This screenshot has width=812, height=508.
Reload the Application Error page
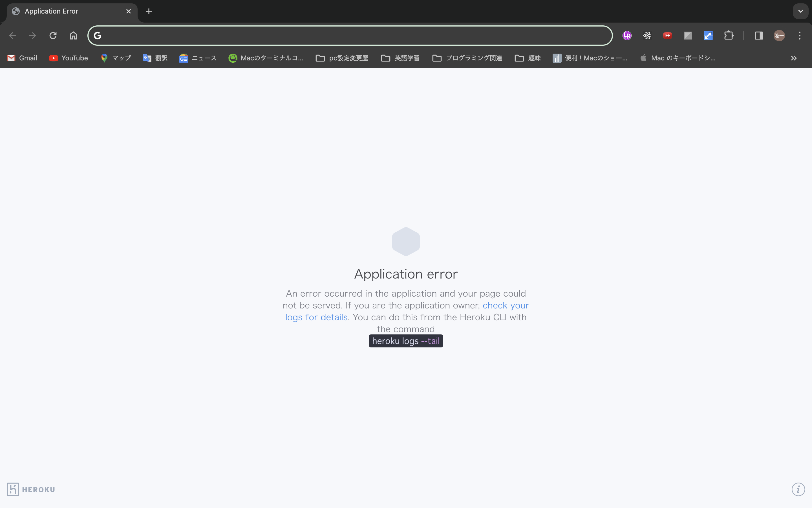pos(53,36)
